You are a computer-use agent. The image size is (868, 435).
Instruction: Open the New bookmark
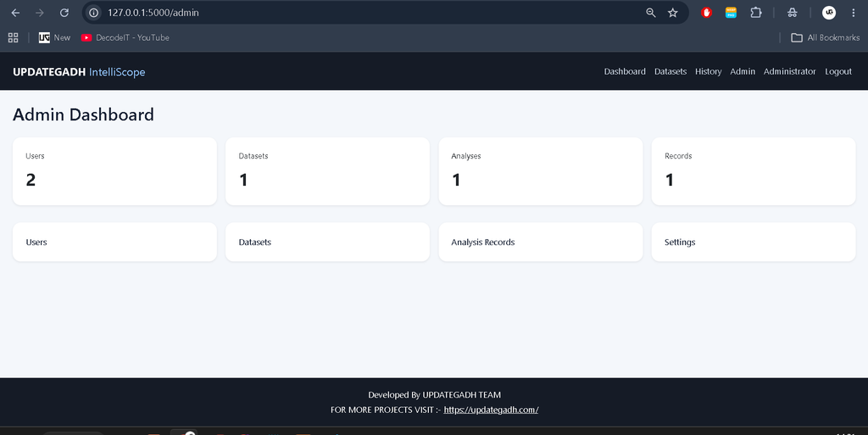pos(54,37)
